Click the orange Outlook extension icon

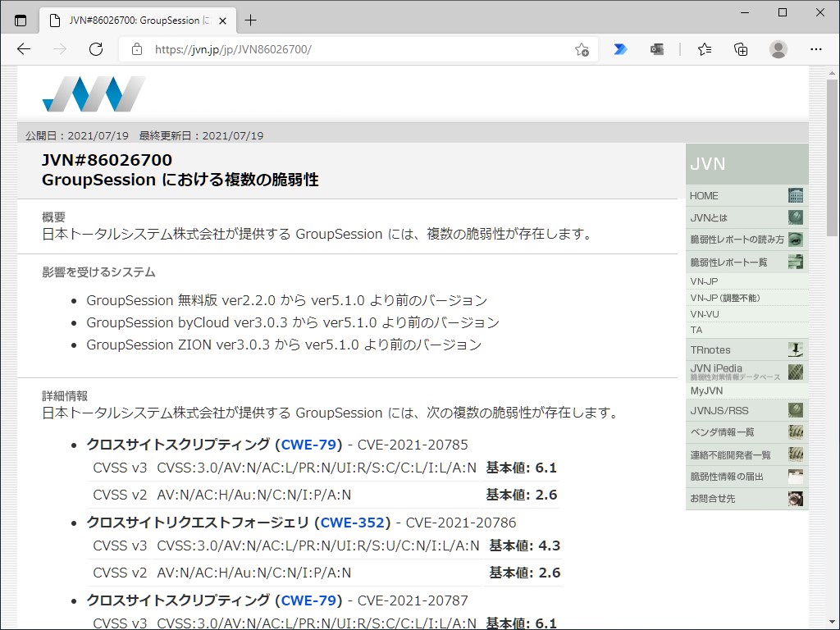point(657,49)
